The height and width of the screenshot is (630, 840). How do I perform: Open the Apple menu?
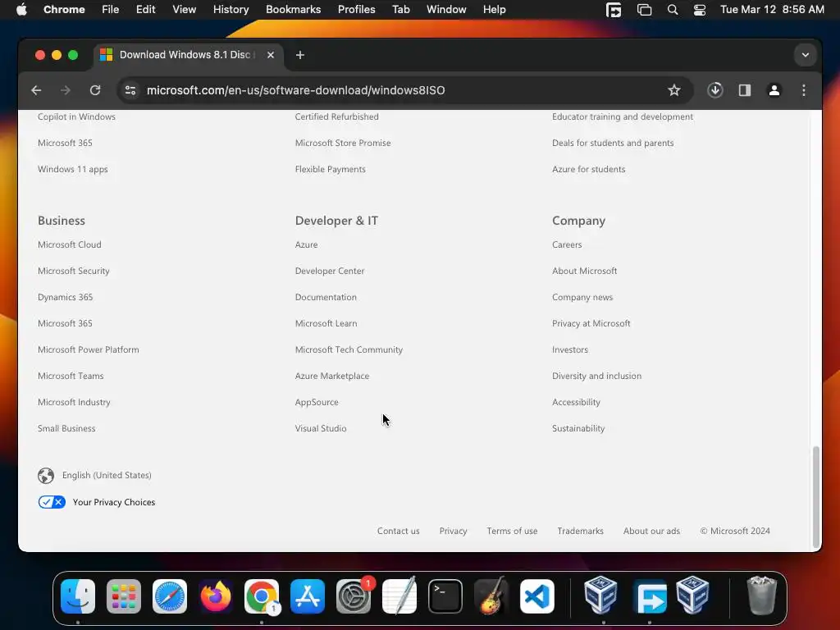click(21, 10)
